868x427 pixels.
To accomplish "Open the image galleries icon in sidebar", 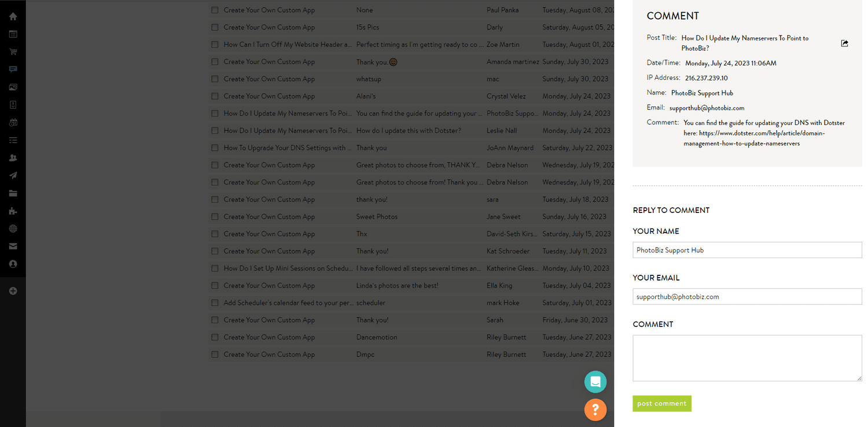I will (x=13, y=87).
